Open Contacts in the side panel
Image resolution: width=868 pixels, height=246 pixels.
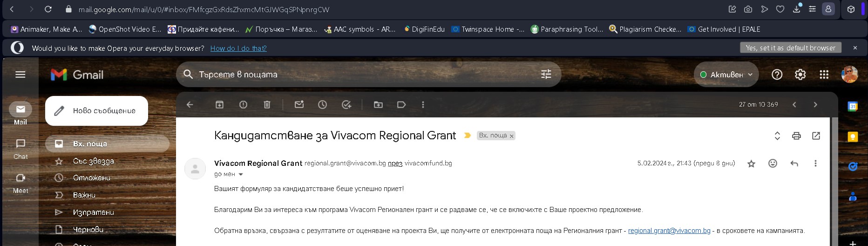pyautogui.click(x=853, y=197)
